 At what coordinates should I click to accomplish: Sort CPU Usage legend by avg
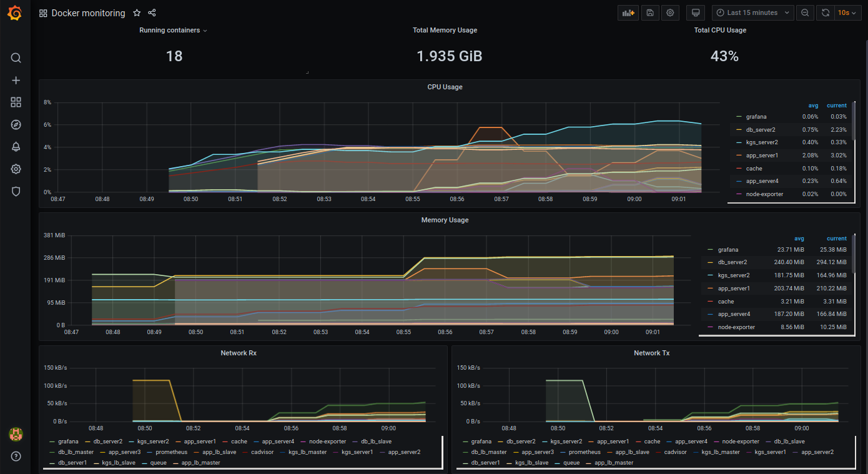813,106
